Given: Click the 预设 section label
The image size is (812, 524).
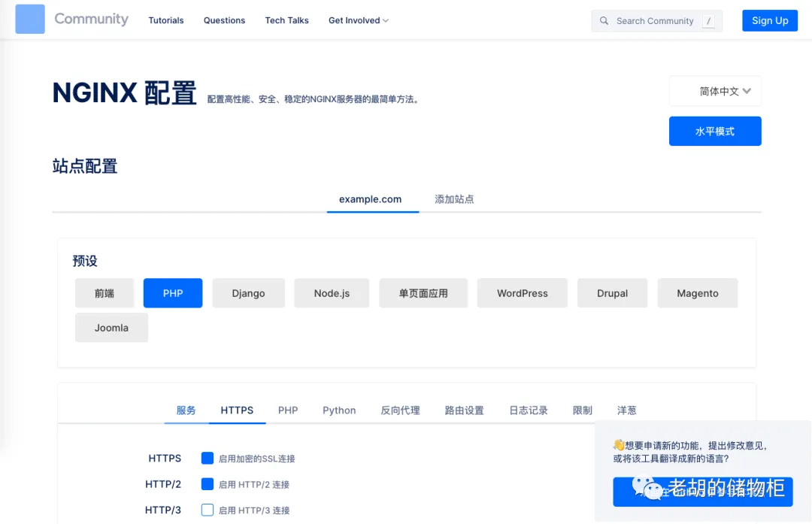Looking at the screenshot, I should click(85, 261).
